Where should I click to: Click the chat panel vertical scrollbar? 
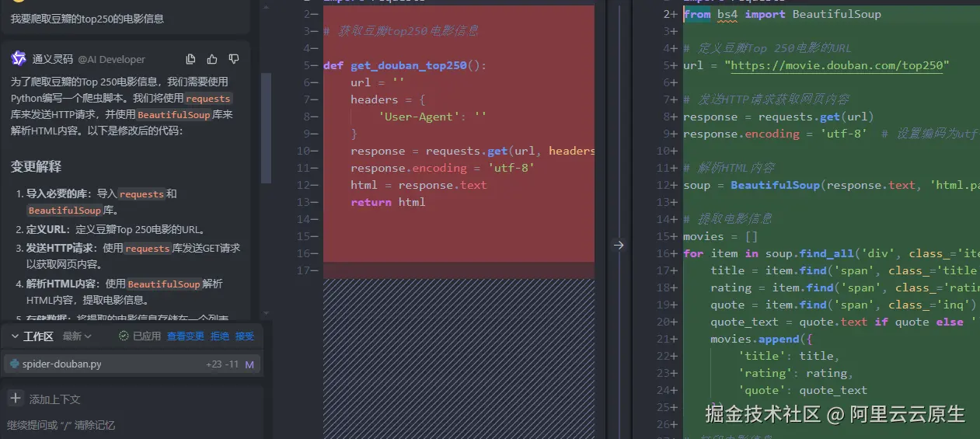(267, 128)
